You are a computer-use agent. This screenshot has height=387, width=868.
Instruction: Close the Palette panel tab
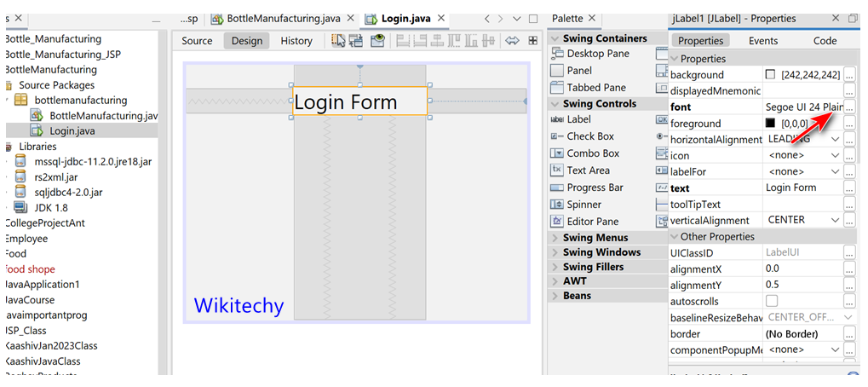click(590, 18)
